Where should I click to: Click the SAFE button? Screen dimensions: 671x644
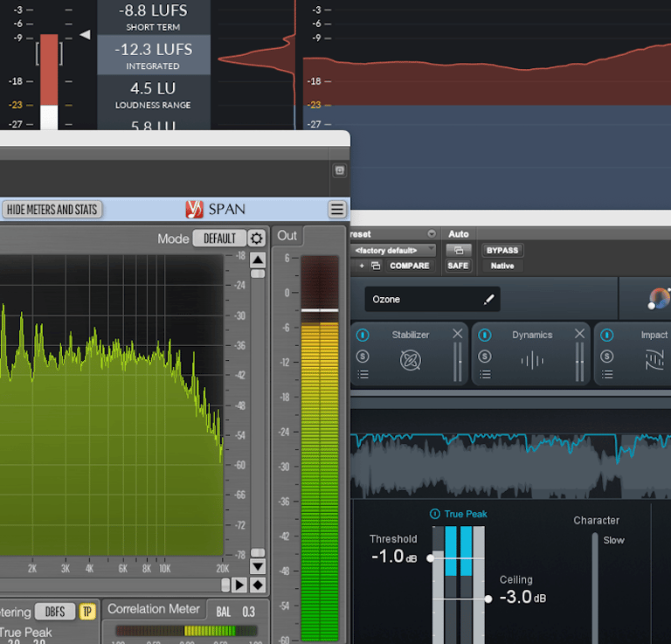458,266
